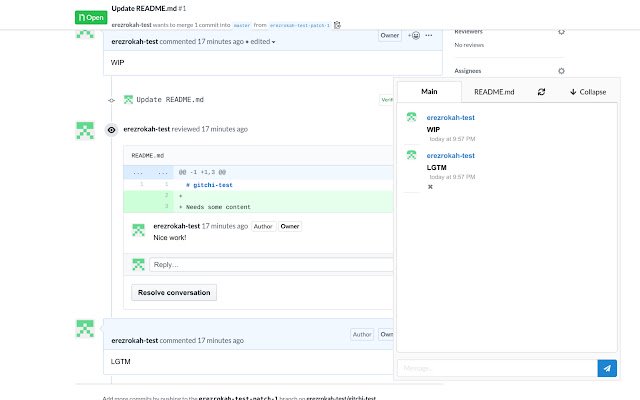Send the chat message with the paper plane button

[x=607, y=368]
